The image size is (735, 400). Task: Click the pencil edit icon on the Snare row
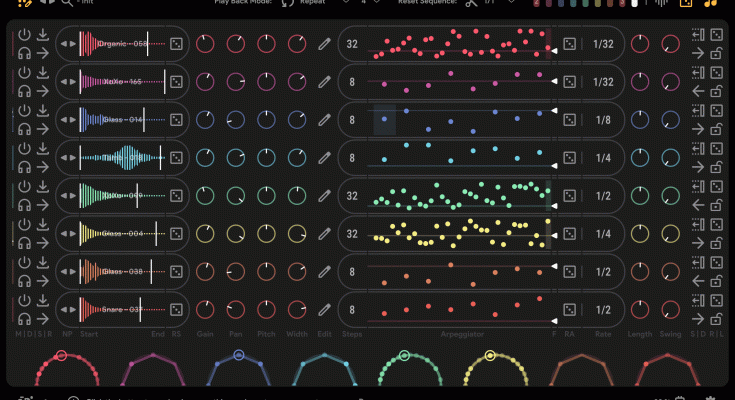coord(324,309)
